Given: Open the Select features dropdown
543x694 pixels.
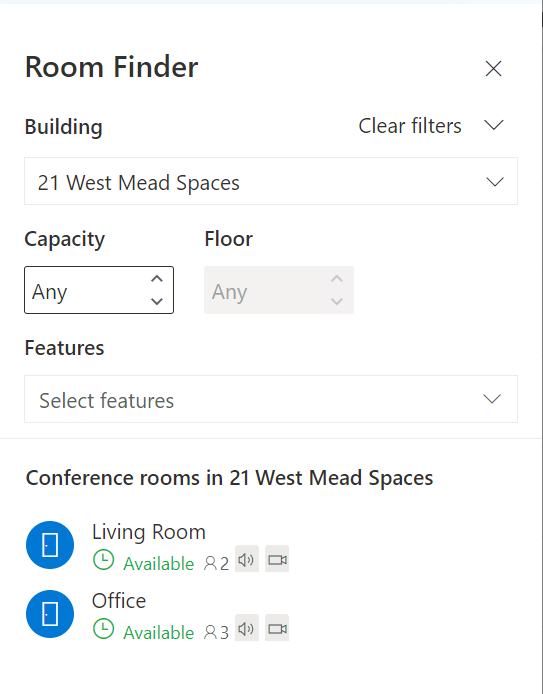Looking at the screenshot, I should pyautogui.click(x=271, y=399).
